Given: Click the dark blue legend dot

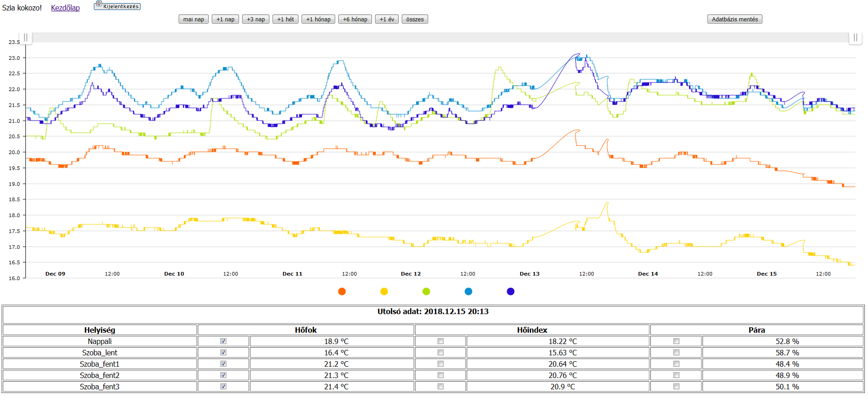Looking at the screenshot, I should pos(511,291).
